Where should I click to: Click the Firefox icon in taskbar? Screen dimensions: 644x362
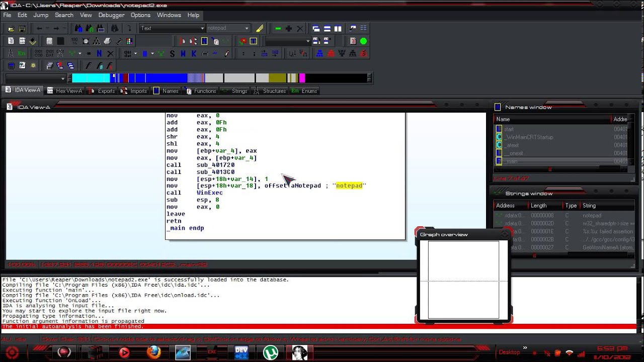click(153, 352)
